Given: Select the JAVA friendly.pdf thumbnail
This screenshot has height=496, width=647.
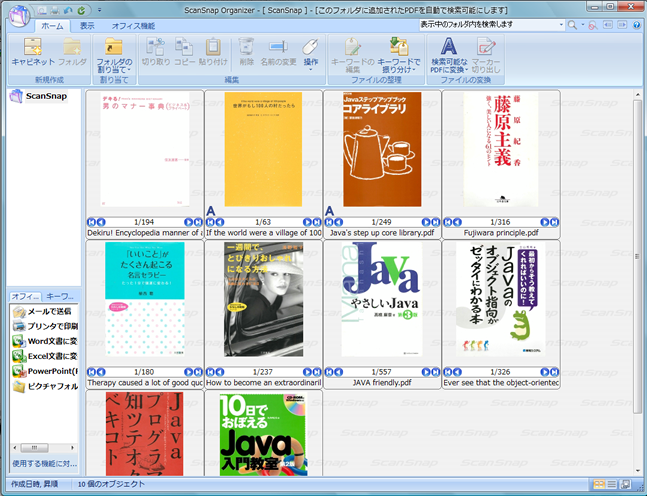Looking at the screenshot, I should click(382, 299).
